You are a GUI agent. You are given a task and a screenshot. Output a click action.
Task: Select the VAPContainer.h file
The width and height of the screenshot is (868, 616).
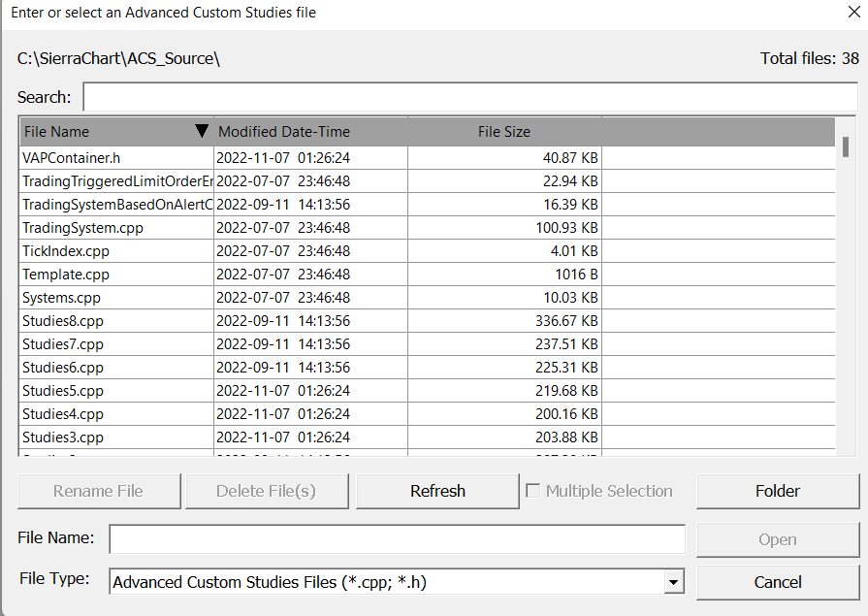point(71,157)
